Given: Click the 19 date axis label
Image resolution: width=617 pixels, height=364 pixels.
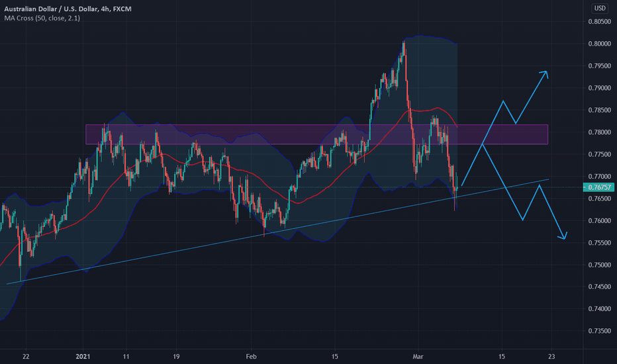Looking at the screenshot, I should [x=176, y=357].
